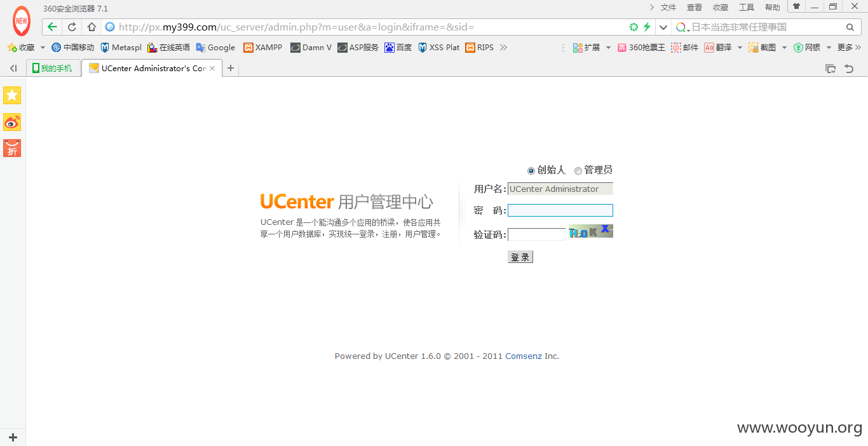
Task: Click the green compatibility refresh icon
Action: click(x=634, y=27)
